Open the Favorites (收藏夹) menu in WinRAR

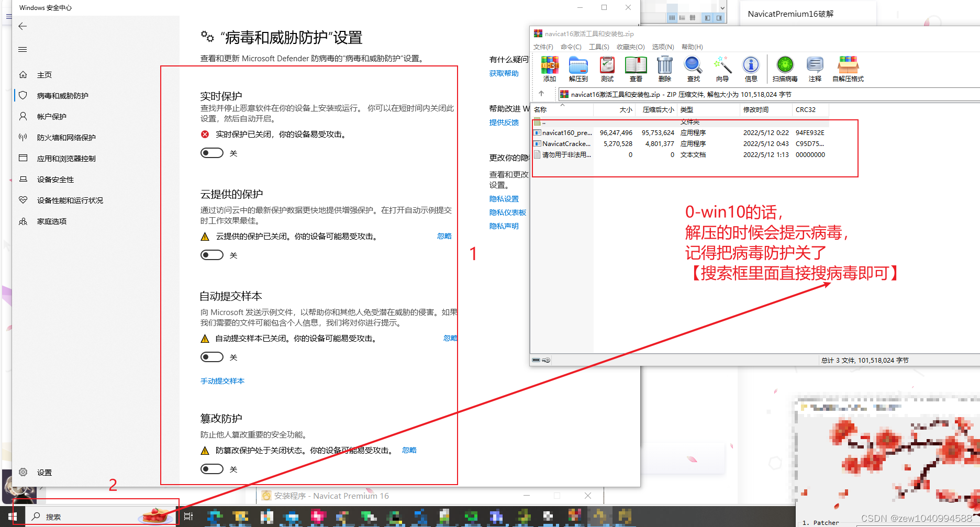(x=631, y=47)
